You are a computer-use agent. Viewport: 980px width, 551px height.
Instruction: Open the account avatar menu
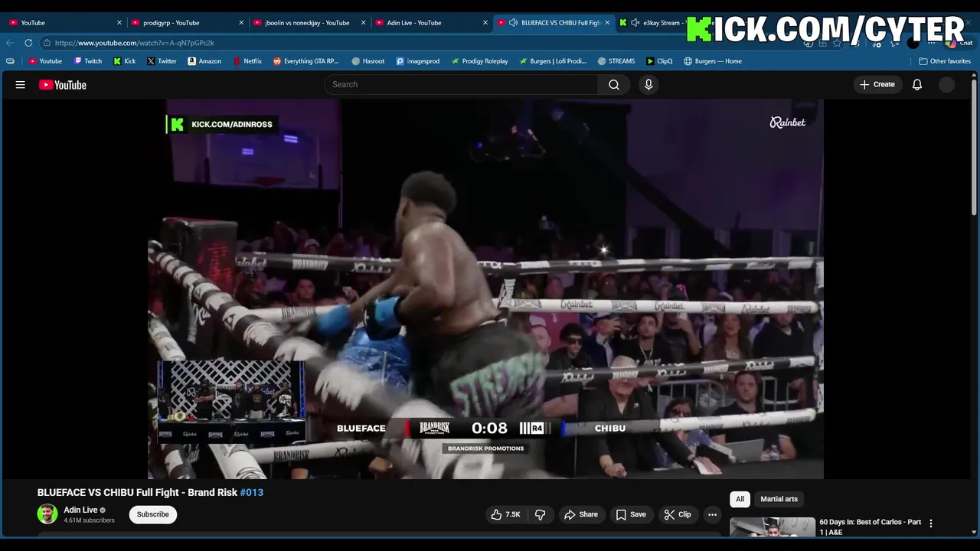pyautogui.click(x=947, y=84)
